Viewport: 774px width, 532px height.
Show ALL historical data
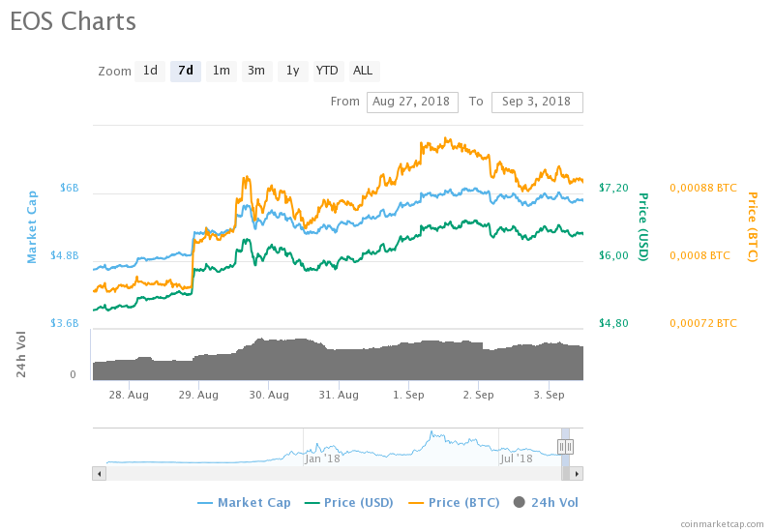[x=364, y=71]
